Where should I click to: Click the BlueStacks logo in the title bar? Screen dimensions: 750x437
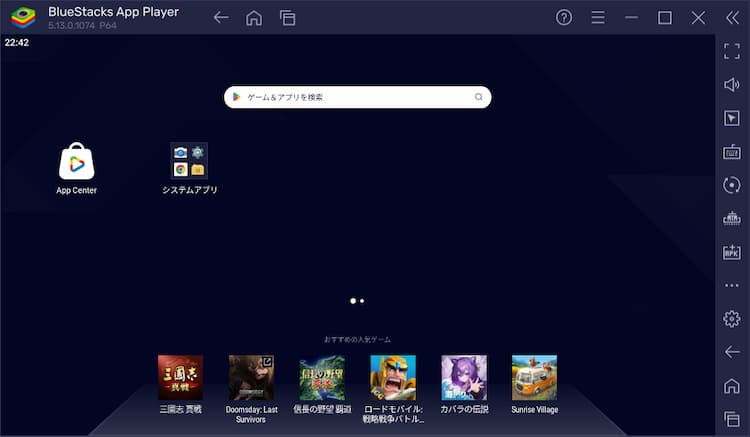point(23,18)
